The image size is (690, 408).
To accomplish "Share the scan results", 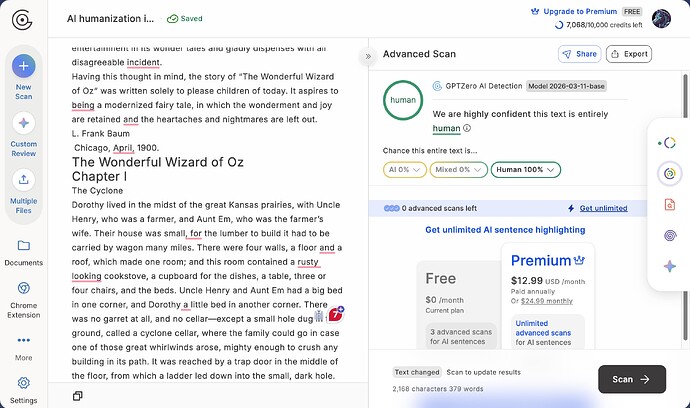I will coord(579,54).
